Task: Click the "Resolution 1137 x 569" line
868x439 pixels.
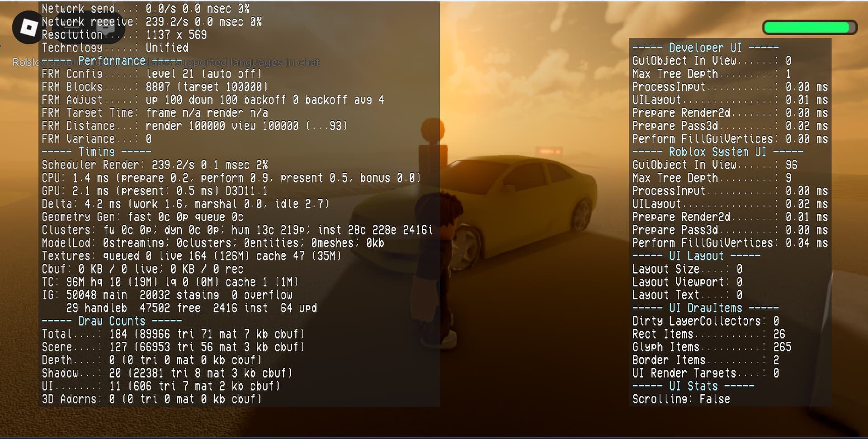Action: [x=124, y=35]
